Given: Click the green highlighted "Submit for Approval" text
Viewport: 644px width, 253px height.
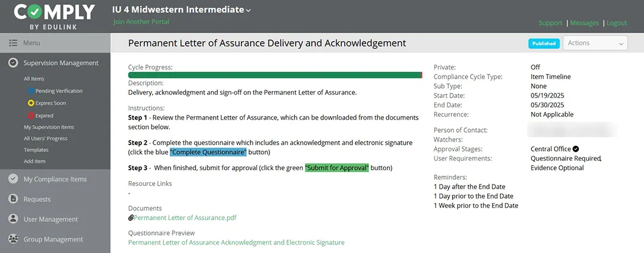Looking at the screenshot, I should pos(337,168).
